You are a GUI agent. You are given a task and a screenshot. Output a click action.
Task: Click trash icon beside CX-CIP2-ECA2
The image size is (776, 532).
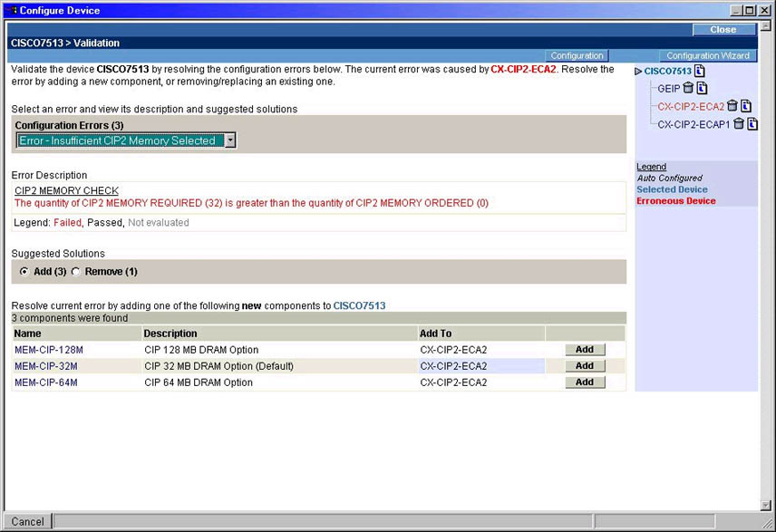pos(732,106)
